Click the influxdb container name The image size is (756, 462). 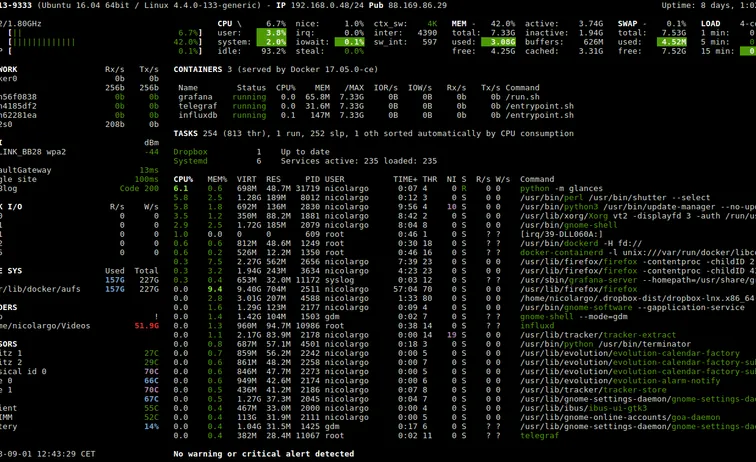pyautogui.click(x=197, y=115)
